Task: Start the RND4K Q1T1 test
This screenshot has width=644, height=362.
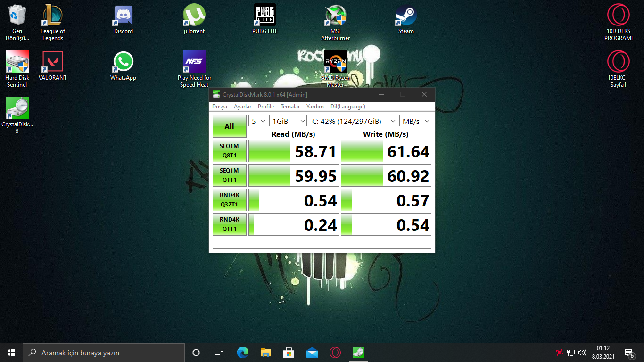Action: coord(230,224)
